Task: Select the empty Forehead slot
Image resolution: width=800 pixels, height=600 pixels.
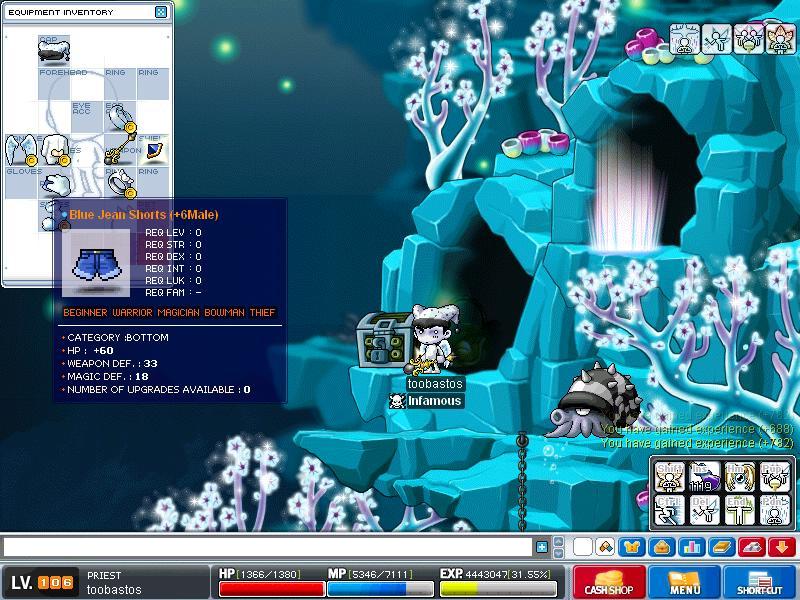Action: [54, 84]
